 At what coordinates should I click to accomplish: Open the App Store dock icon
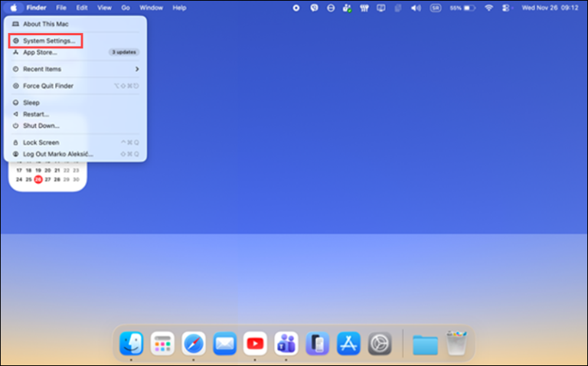tap(349, 344)
